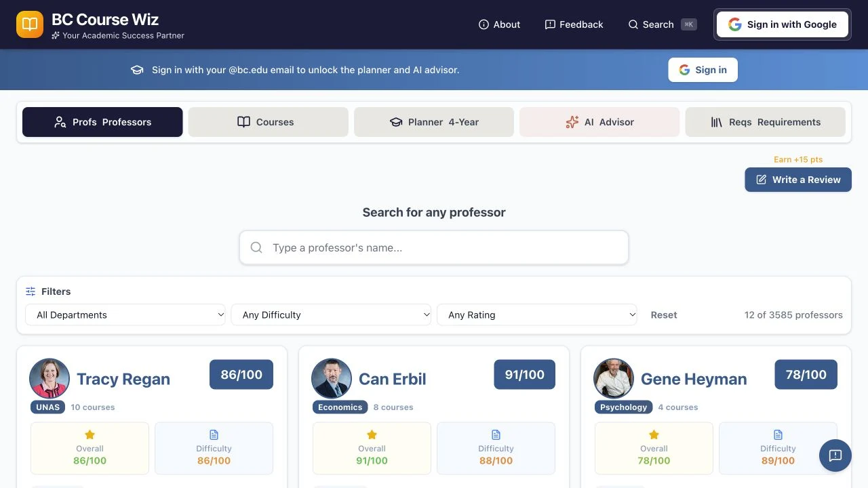Click the Tracy Regan name heading
The width and height of the screenshot is (868, 488).
tap(123, 379)
